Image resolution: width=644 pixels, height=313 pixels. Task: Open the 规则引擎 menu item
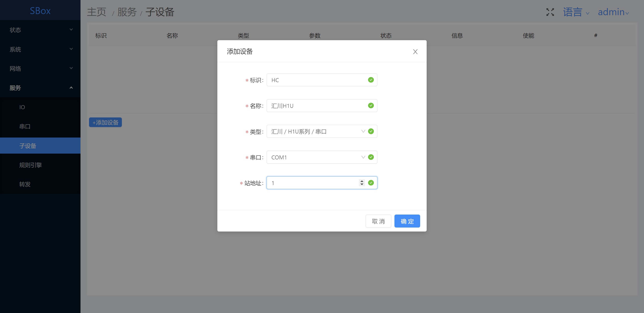pos(30,165)
